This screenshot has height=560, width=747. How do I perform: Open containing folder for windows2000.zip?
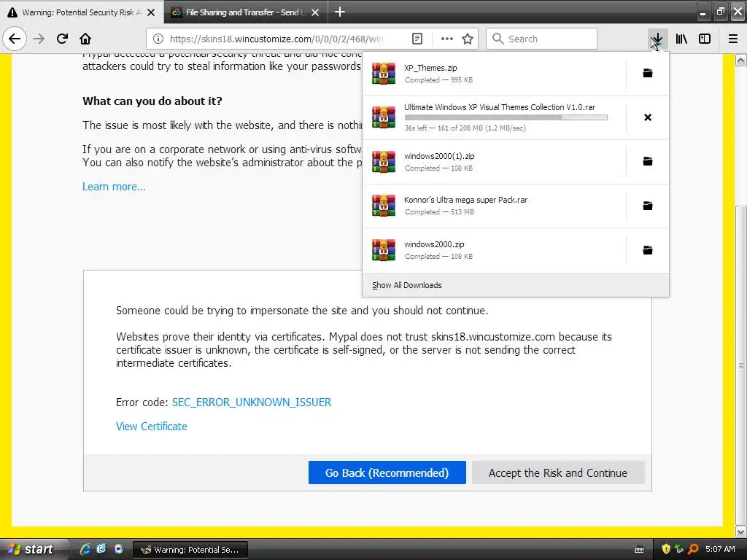pyautogui.click(x=648, y=249)
